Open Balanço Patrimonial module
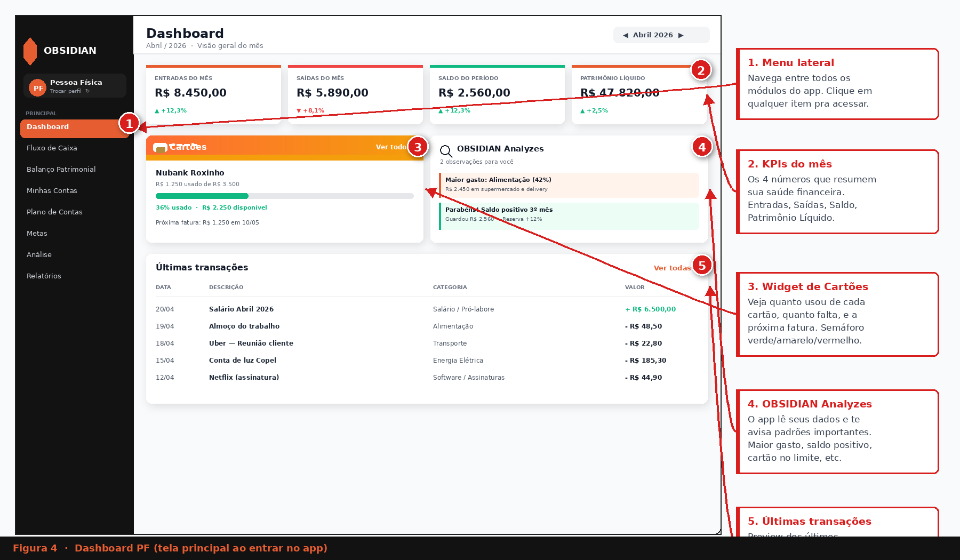960x560 pixels. (x=61, y=170)
